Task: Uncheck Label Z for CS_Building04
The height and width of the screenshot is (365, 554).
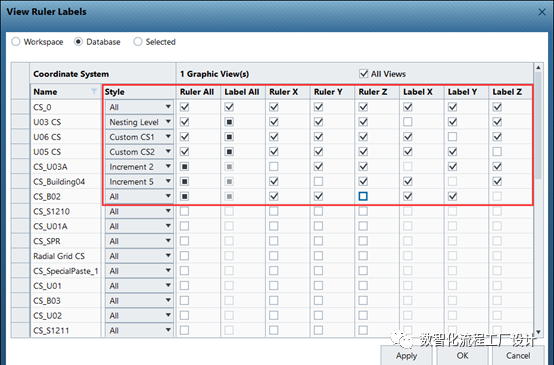Action: 497,181
